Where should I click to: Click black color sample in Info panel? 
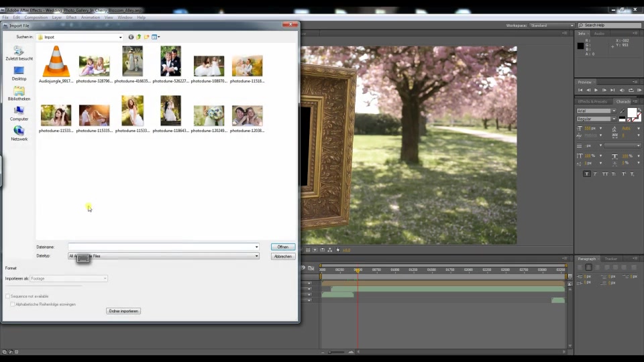[580, 46]
